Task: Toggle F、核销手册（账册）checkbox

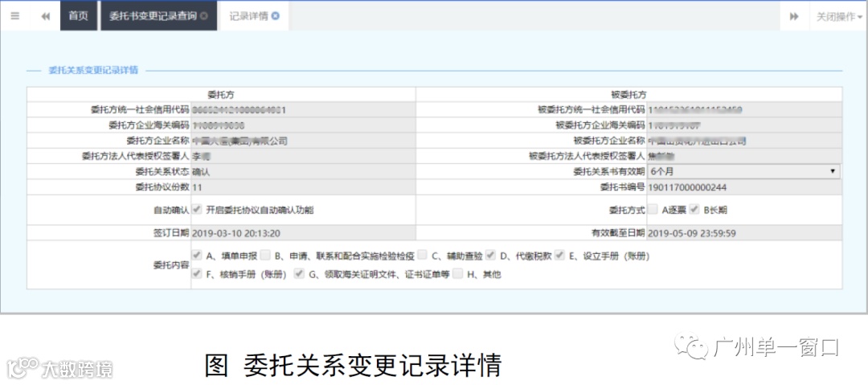Action: point(197,273)
